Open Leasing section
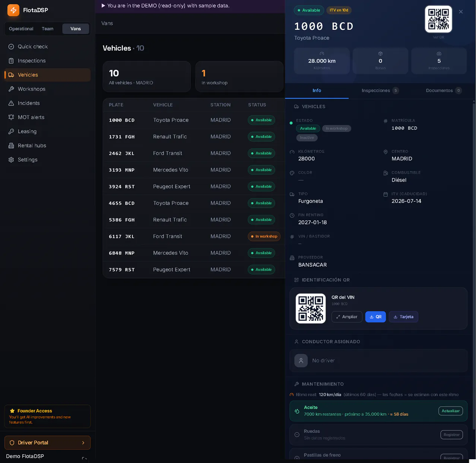The height and width of the screenshot is (463, 476). coord(47,131)
